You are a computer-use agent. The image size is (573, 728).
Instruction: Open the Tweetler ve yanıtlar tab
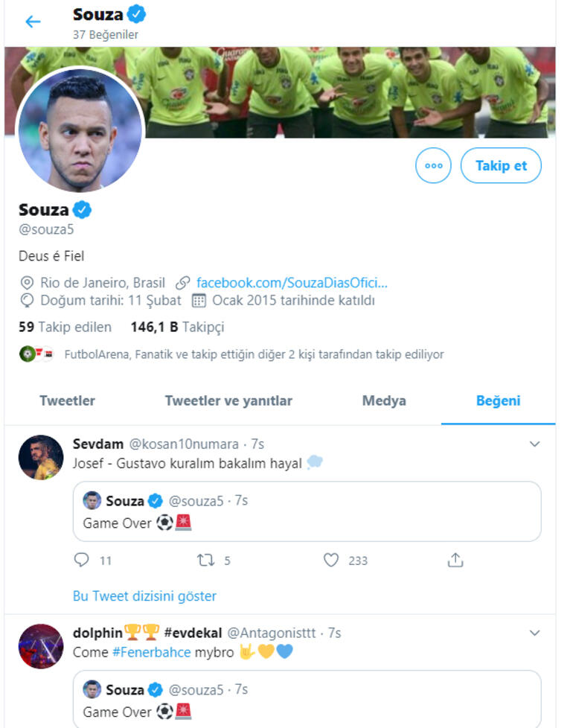[x=228, y=400]
